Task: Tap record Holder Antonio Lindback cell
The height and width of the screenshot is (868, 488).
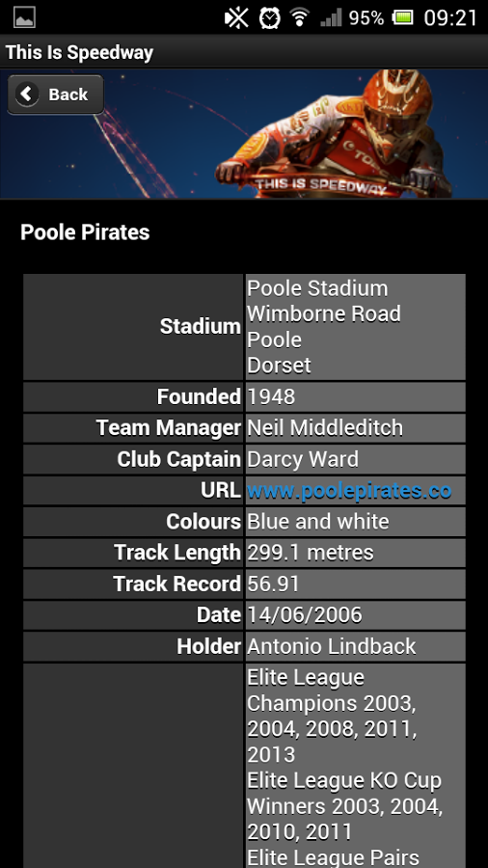Action: tap(355, 646)
